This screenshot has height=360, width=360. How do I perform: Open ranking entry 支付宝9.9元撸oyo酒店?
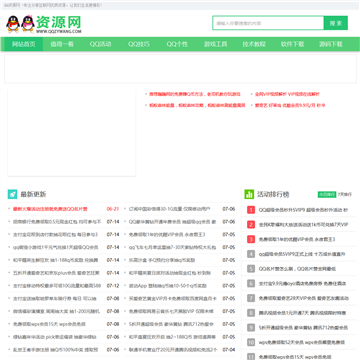(302, 283)
